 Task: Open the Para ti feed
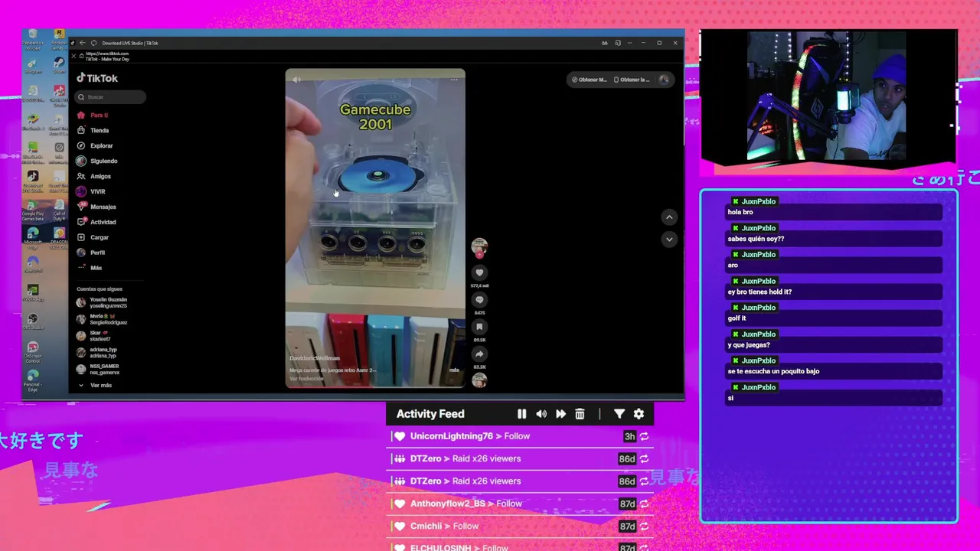93,115
